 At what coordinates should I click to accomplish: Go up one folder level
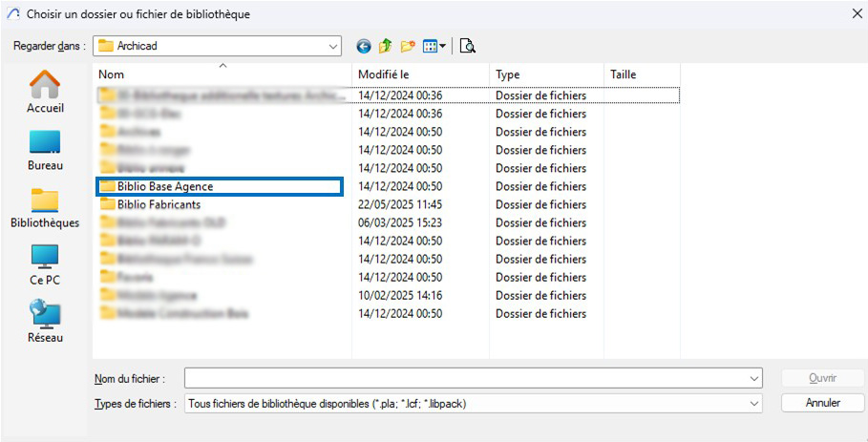(385, 47)
